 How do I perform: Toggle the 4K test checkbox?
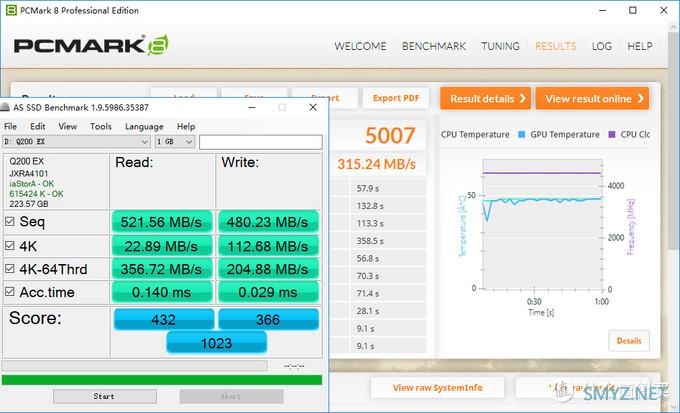pyautogui.click(x=10, y=246)
